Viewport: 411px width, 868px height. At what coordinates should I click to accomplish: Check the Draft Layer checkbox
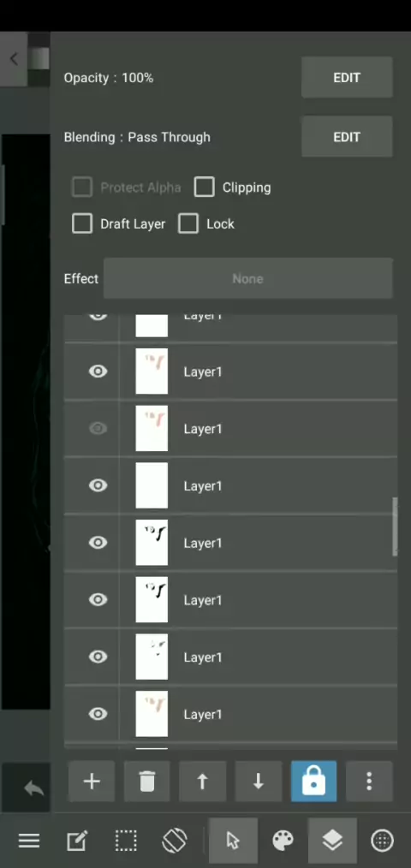click(x=82, y=223)
